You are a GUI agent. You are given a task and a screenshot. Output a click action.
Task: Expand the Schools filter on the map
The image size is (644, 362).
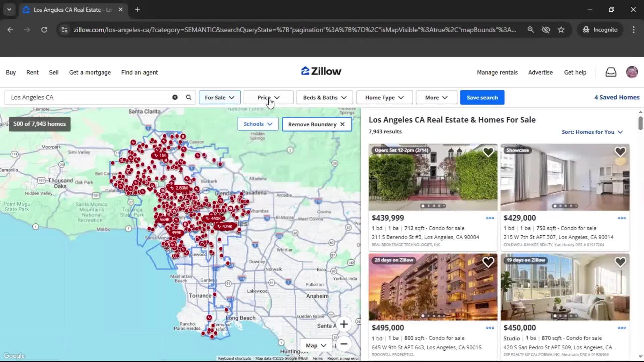point(258,124)
